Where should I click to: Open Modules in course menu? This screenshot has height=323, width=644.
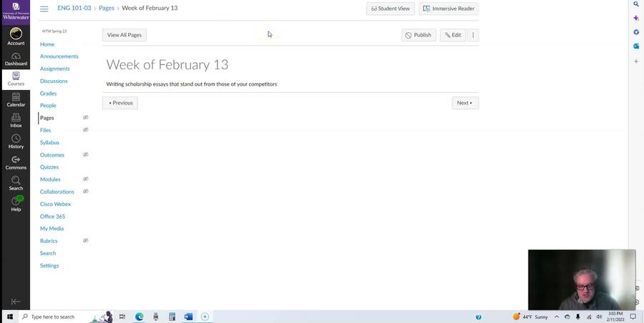tap(50, 179)
